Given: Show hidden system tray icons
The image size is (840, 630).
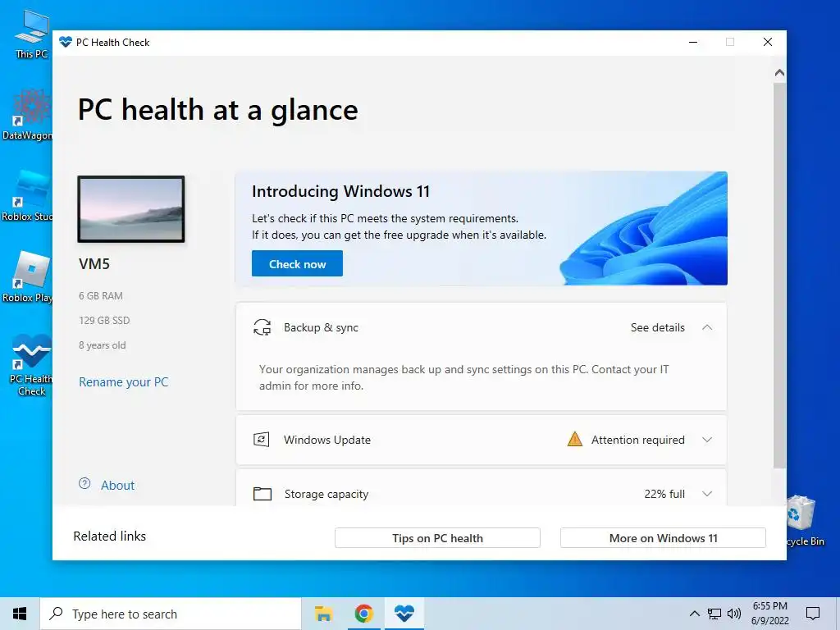Looking at the screenshot, I should pyautogui.click(x=694, y=614).
